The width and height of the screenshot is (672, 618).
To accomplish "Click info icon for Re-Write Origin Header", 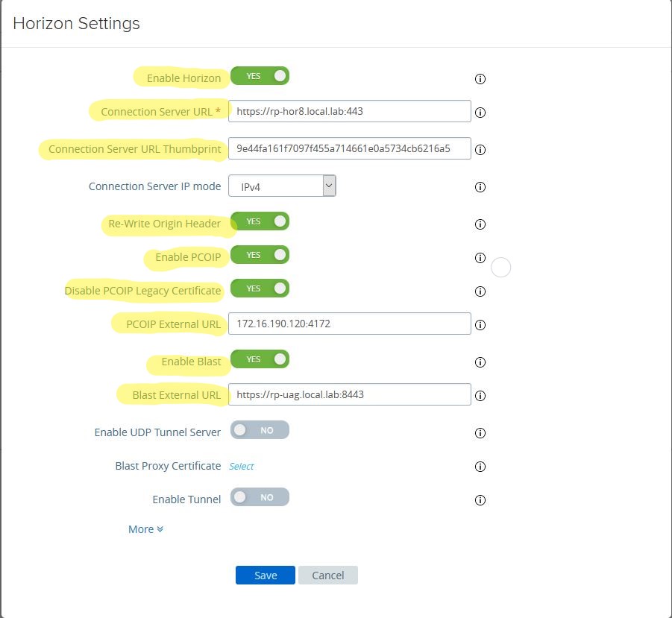I will [x=480, y=224].
